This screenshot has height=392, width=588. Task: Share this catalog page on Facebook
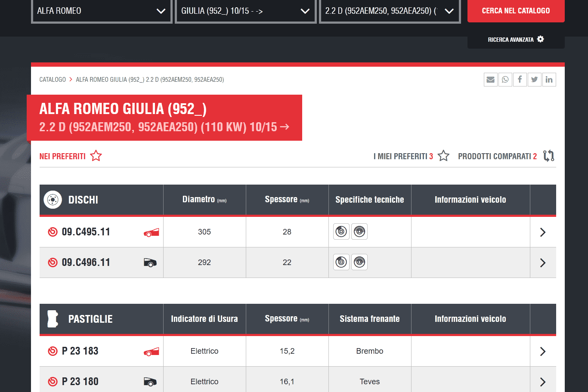click(x=520, y=80)
